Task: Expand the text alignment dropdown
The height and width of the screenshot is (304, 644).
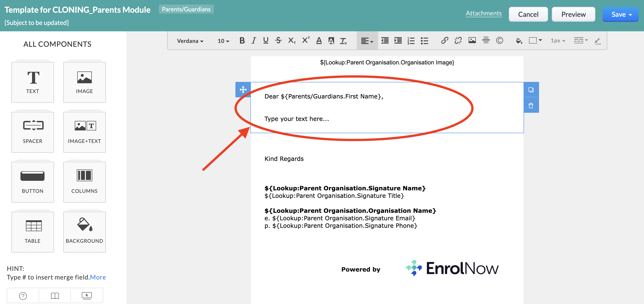Action: coord(367,41)
